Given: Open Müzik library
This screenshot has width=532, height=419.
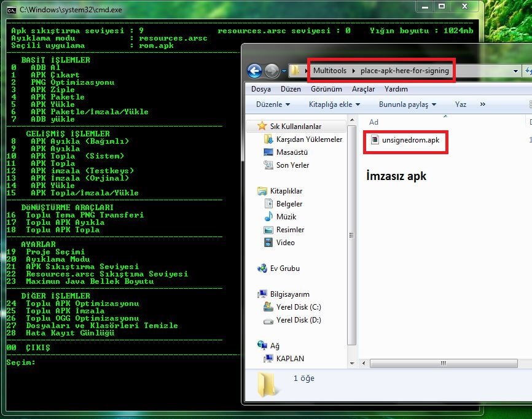Looking at the screenshot, I should [x=286, y=217].
